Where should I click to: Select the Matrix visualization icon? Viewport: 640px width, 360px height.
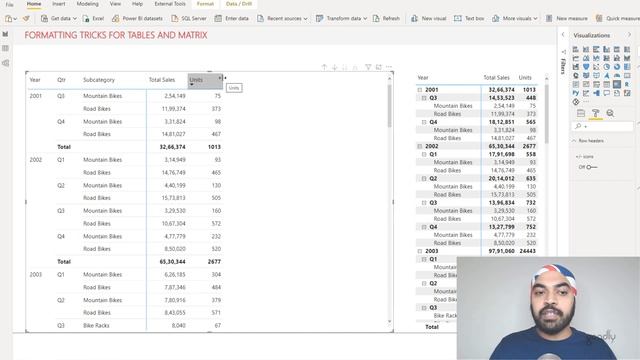pyautogui.click(x=617, y=84)
